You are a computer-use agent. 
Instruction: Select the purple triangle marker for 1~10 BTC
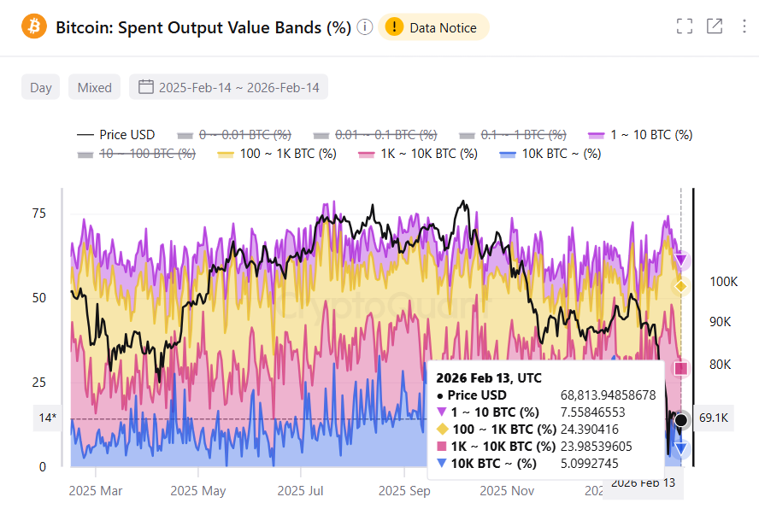click(x=680, y=258)
